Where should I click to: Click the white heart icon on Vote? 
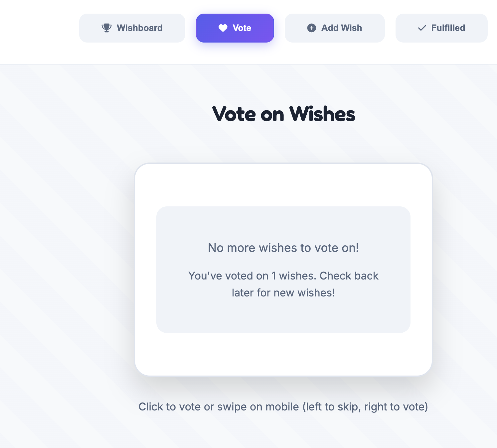223,28
